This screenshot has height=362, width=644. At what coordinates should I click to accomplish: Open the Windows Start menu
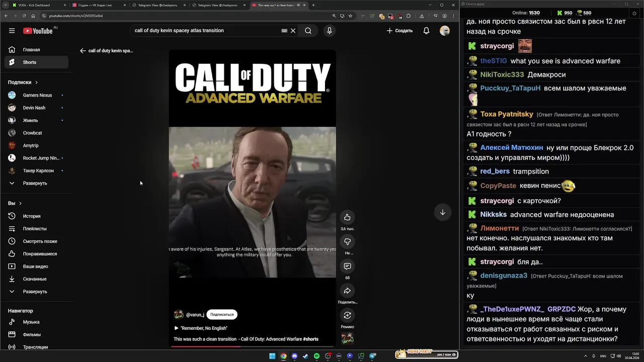[x=272, y=356]
